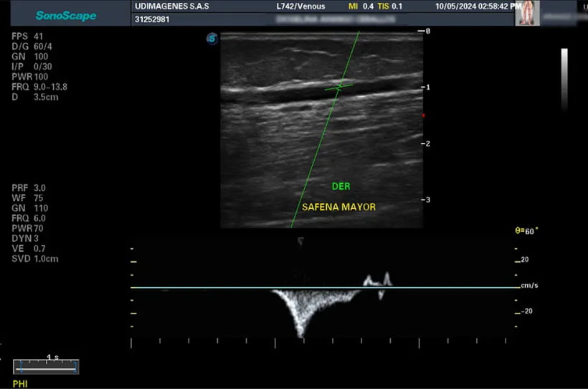Click the date and time display
Screen dimensions: 588x389
478,6
